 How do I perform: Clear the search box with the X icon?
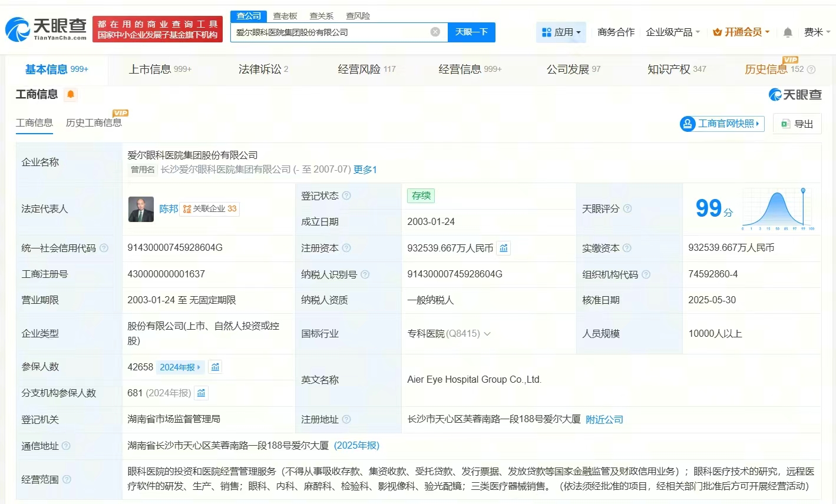(435, 32)
